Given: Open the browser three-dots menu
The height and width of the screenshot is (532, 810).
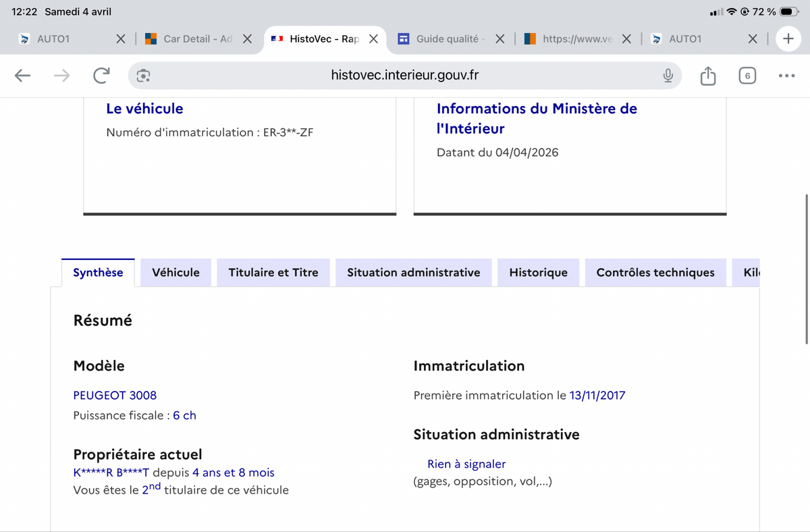Looking at the screenshot, I should click(786, 76).
